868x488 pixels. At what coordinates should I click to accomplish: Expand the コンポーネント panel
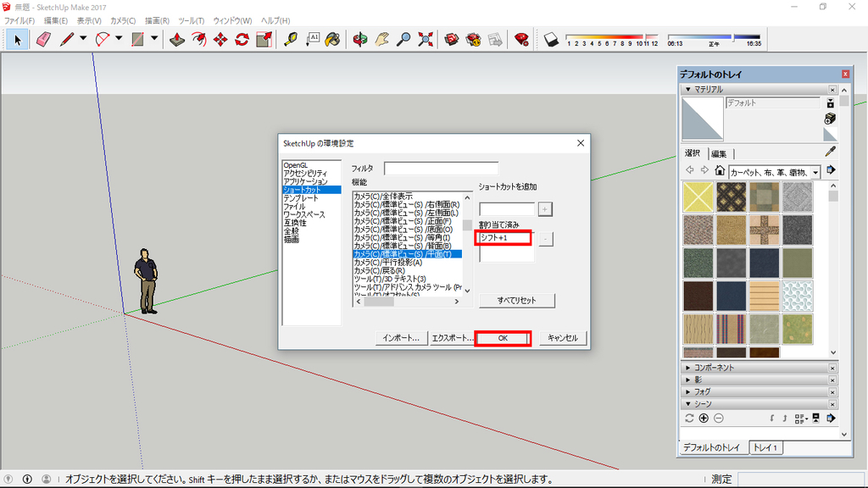688,368
